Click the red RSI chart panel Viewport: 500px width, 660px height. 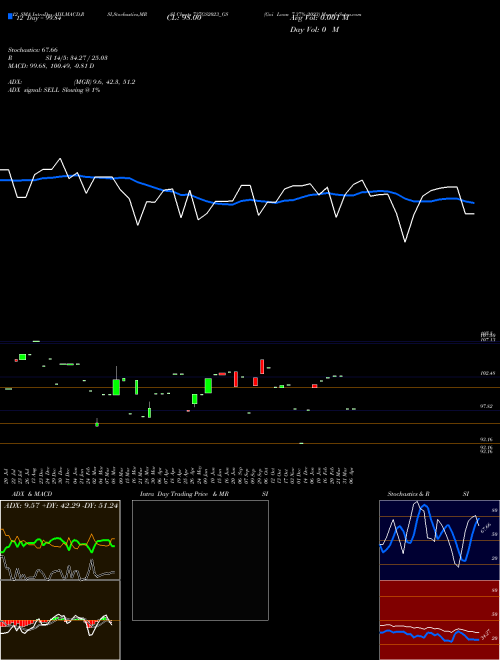pos(439,620)
